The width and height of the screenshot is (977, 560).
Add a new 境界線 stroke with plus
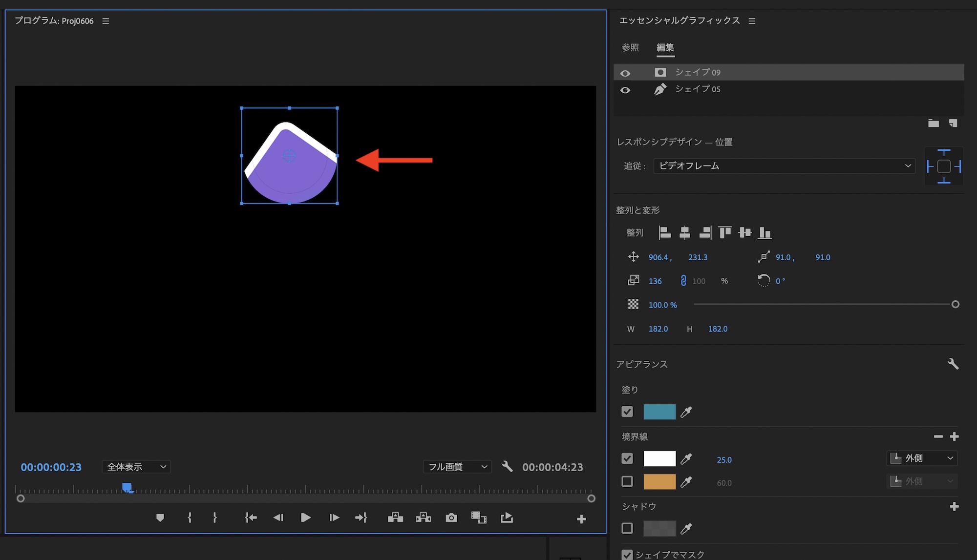(954, 436)
